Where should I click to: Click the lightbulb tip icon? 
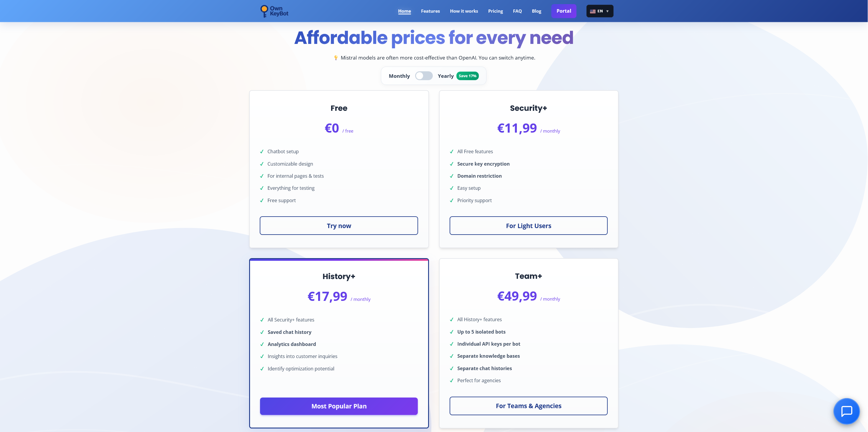[x=336, y=58]
